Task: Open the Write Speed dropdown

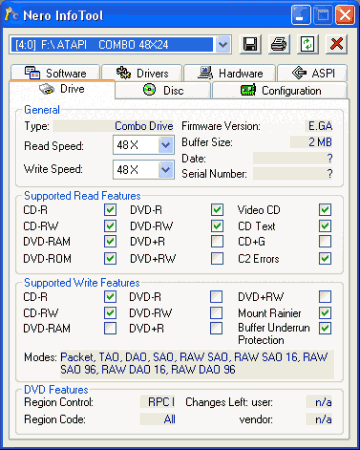Action: click(166, 170)
